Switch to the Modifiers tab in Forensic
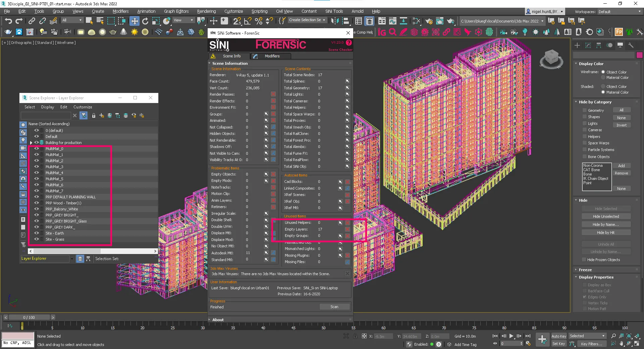 coord(271,56)
